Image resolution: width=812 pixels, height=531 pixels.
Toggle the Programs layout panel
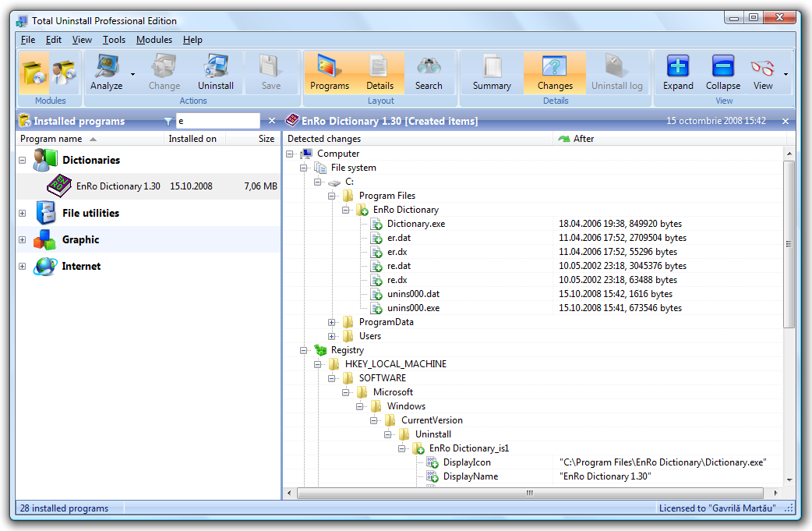330,67
